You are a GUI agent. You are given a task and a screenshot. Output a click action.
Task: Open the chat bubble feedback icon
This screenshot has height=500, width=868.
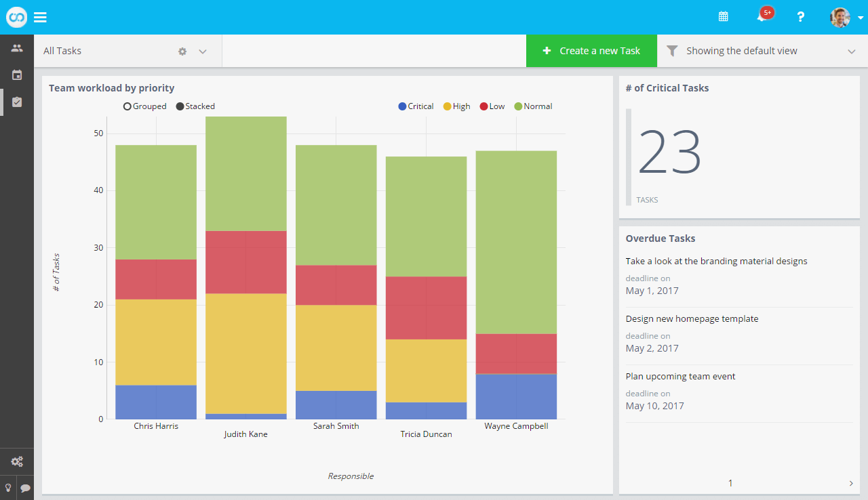pos(25,488)
